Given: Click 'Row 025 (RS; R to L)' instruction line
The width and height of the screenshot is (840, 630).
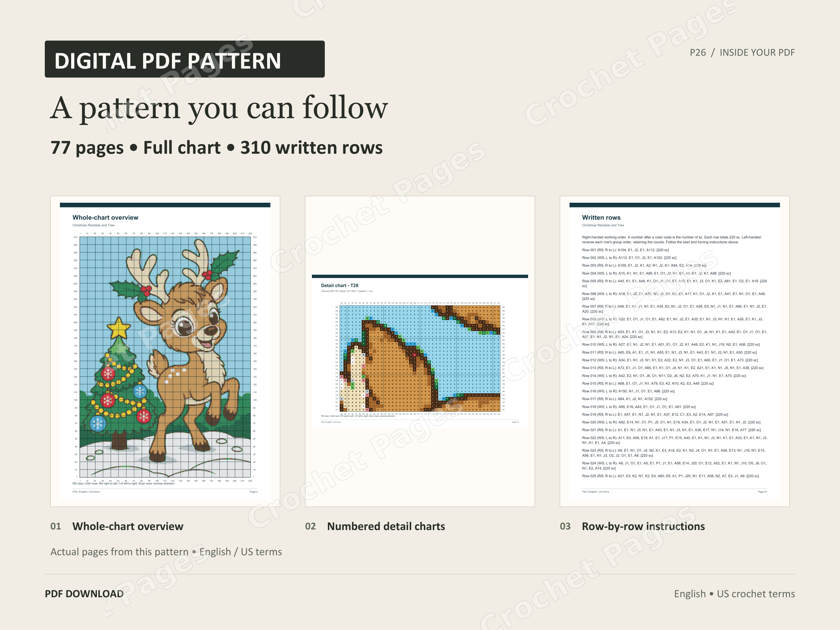Looking at the screenshot, I should pyautogui.click(x=670, y=476).
